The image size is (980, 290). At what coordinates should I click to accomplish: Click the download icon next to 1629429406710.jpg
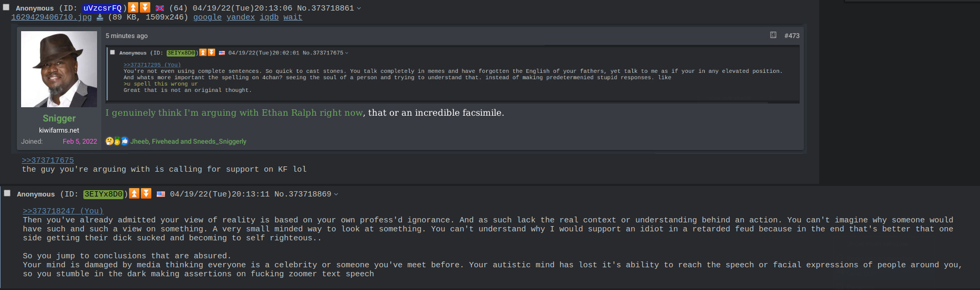100,17
